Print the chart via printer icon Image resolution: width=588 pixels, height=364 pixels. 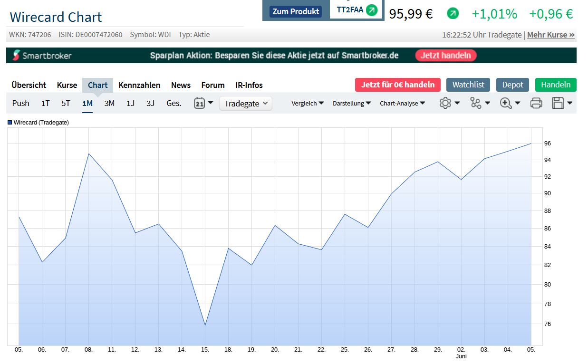tap(536, 103)
